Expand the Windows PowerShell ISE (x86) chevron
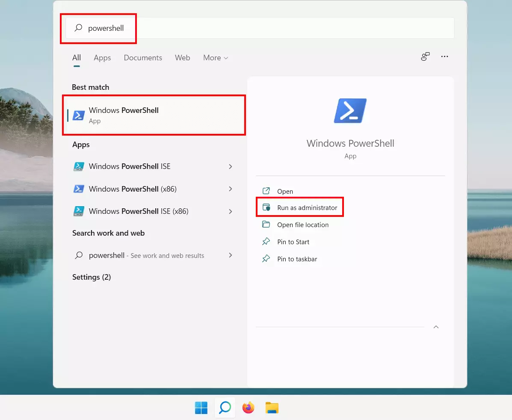The image size is (512, 420). click(x=231, y=212)
